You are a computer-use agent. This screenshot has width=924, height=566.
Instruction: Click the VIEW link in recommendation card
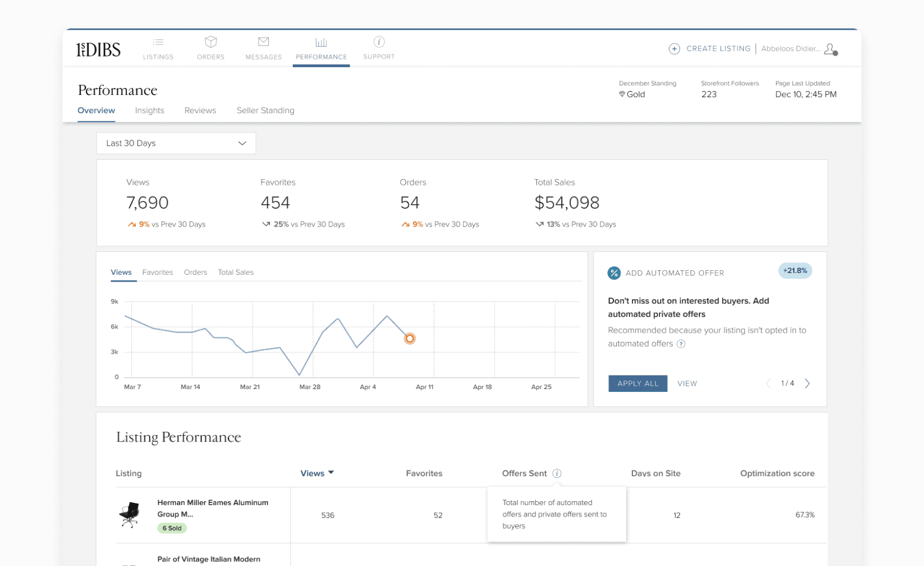(x=687, y=383)
